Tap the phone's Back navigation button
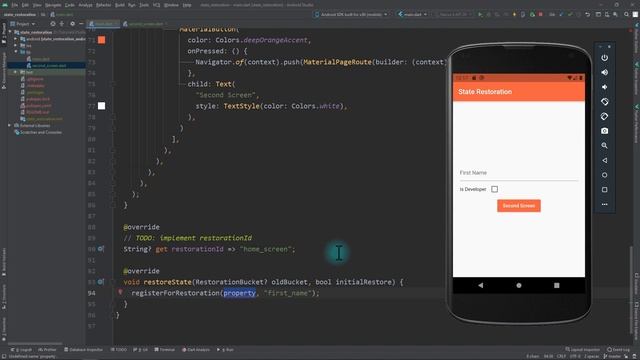640x360 pixels. [x=480, y=285]
